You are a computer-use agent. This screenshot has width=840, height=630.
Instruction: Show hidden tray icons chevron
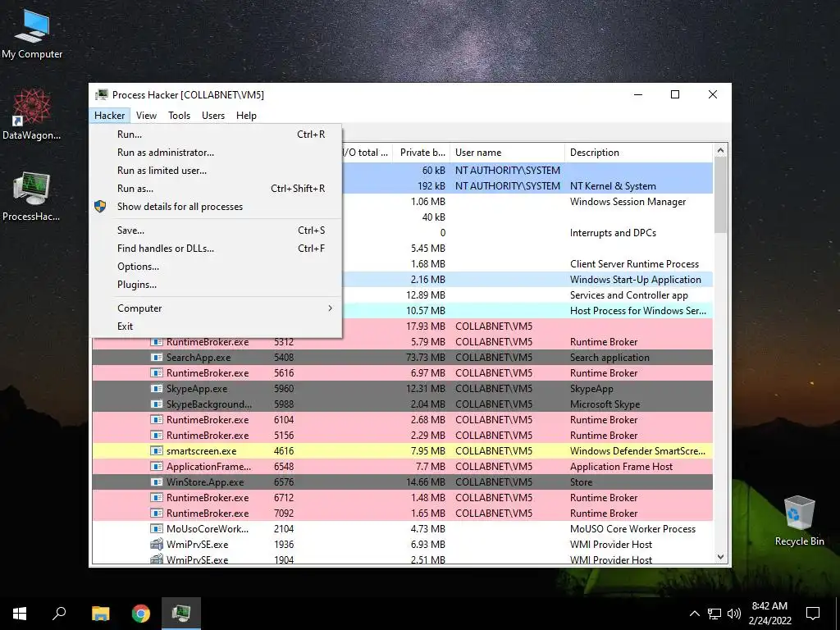[x=694, y=614]
